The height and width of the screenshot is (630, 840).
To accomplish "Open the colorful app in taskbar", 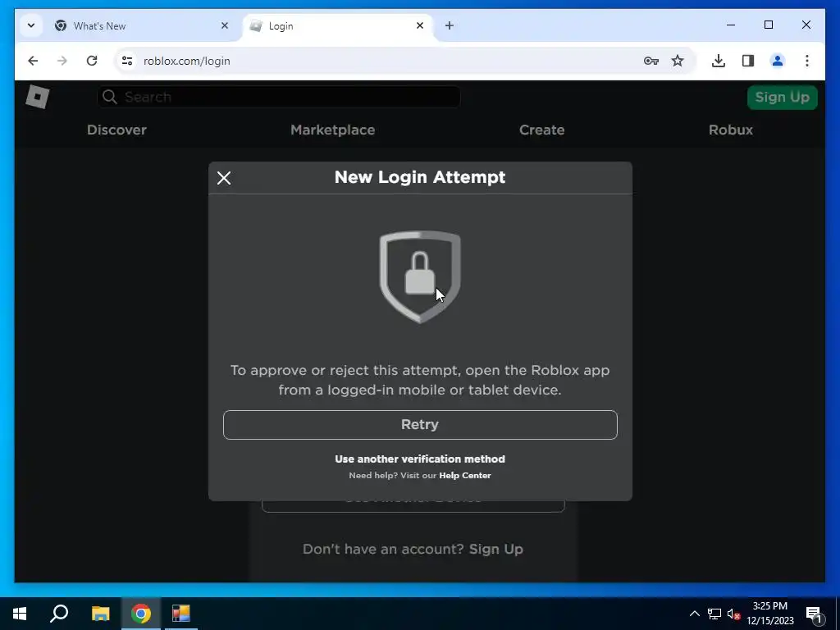I will 181,614.
